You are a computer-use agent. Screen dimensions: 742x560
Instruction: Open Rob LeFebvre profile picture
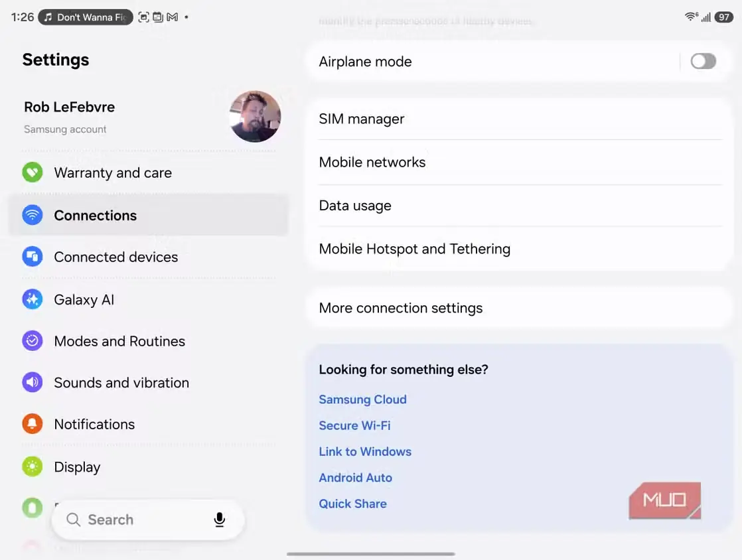pyautogui.click(x=255, y=116)
